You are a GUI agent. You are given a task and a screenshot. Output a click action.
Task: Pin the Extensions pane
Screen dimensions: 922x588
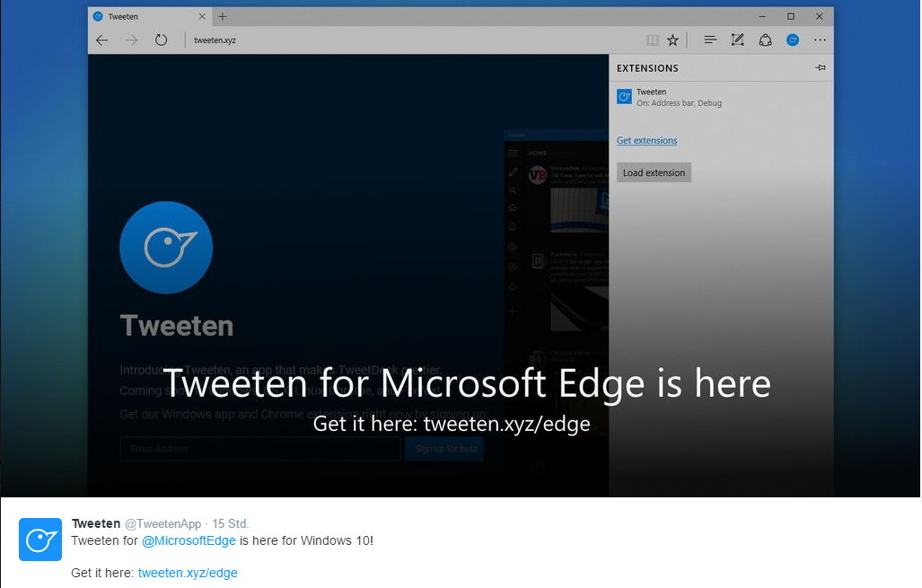pos(821,67)
